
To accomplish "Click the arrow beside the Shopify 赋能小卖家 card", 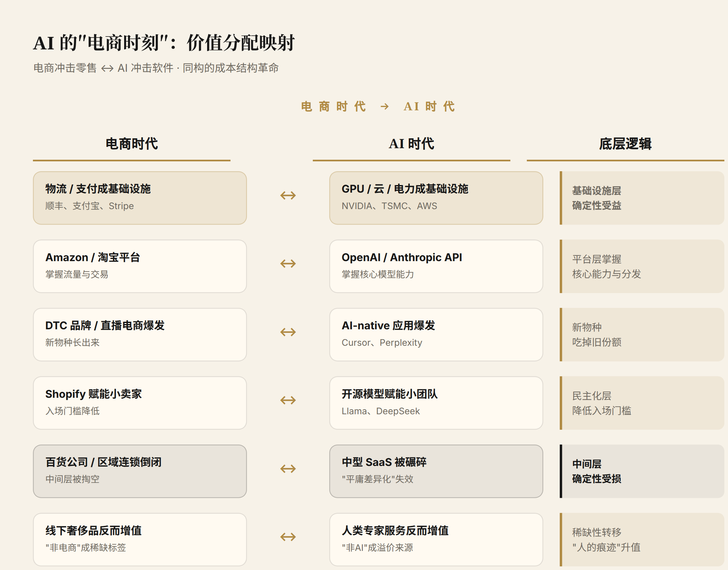I will 288,400.
